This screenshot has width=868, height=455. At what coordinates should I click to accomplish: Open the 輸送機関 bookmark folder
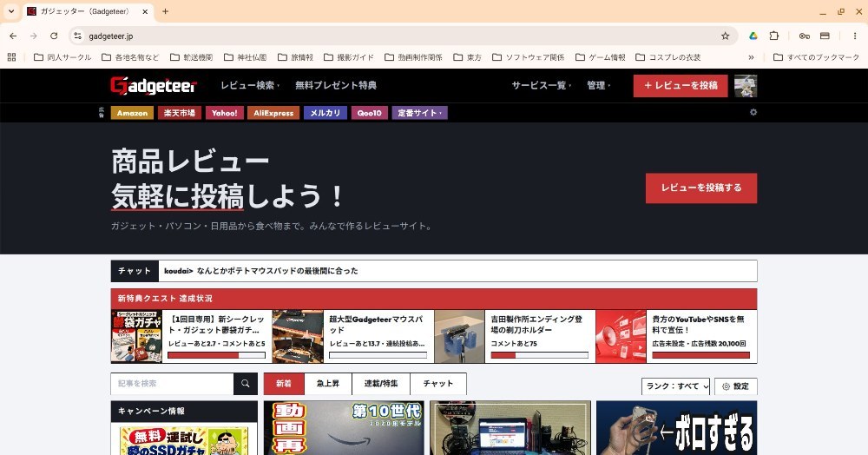192,57
